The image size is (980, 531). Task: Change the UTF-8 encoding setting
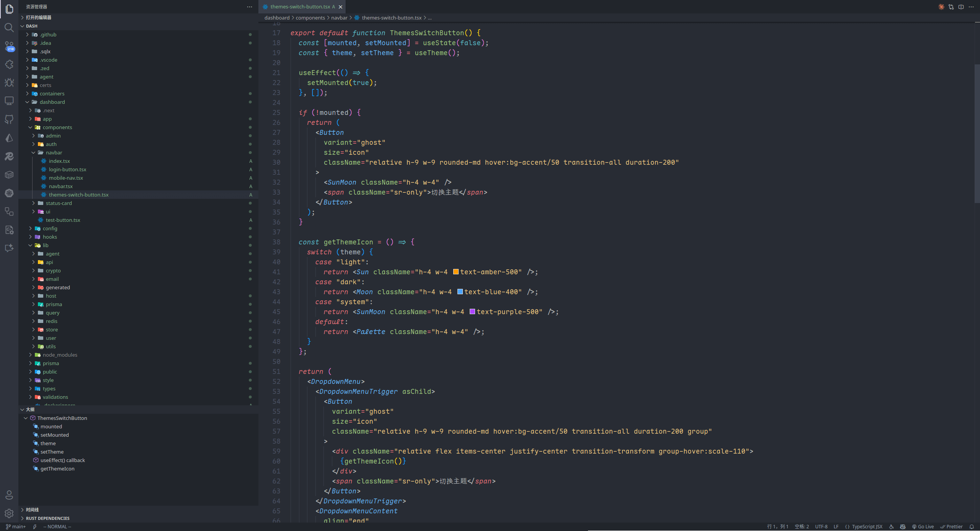(821, 527)
